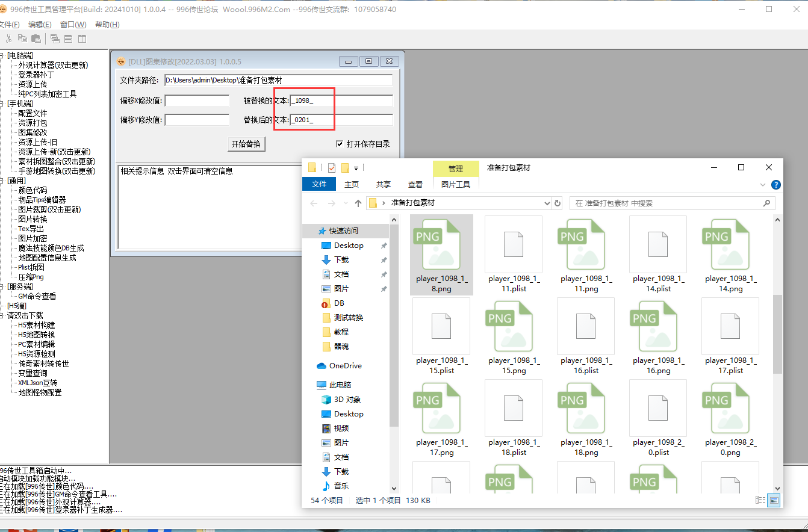Switch to the 查看 ribbon tab
Image resolution: width=808 pixels, height=532 pixels.
tap(415, 185)
